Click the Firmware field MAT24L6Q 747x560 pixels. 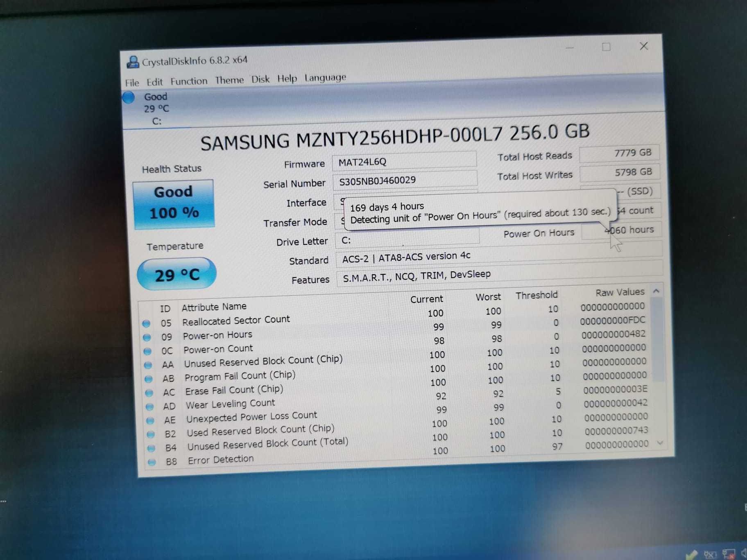tap(404, 160)
